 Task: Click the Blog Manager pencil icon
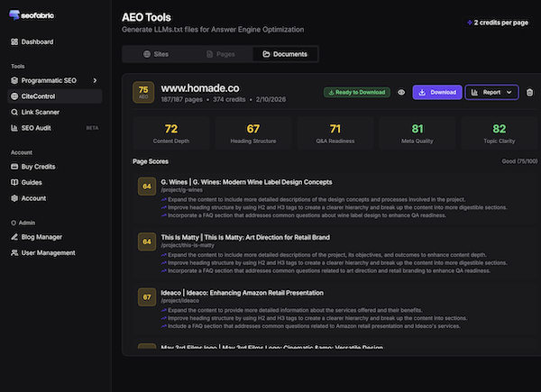point(14,237)
